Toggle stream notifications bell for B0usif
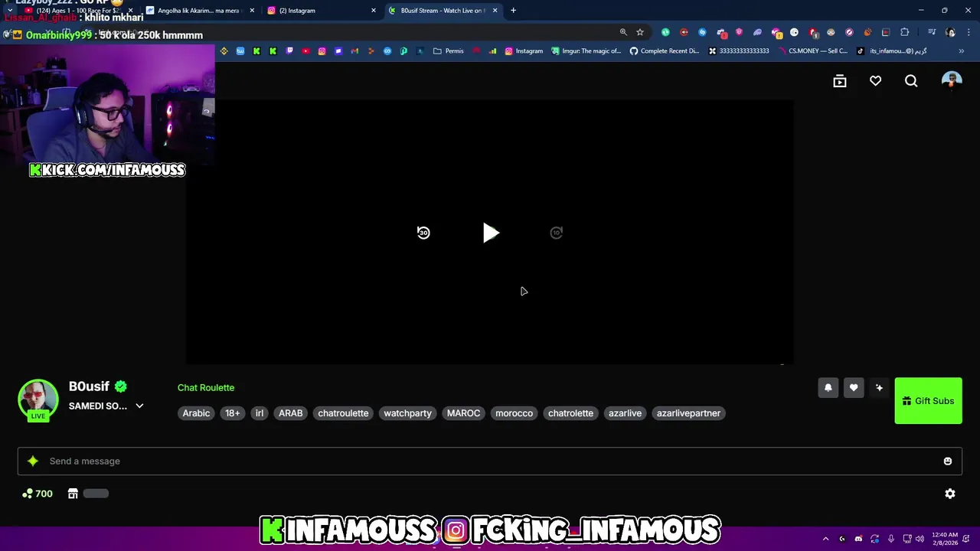Image resolution: width=980 pixels, height=551 pixels. [828, 388]
